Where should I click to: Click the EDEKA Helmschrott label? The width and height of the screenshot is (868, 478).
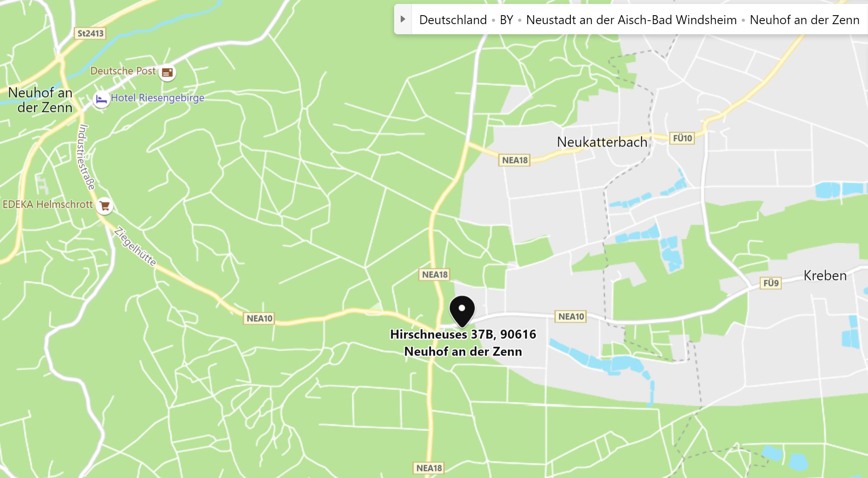(x=48, y=205)
